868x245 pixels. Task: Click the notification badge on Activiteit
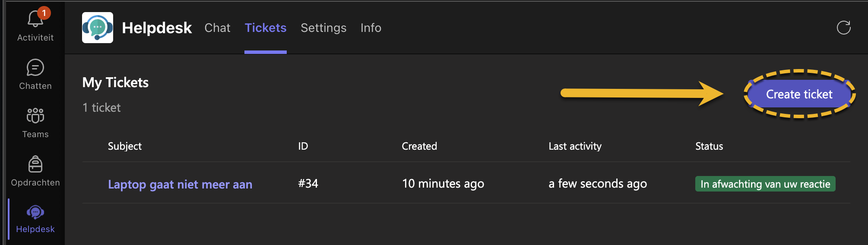pos(44,13)
